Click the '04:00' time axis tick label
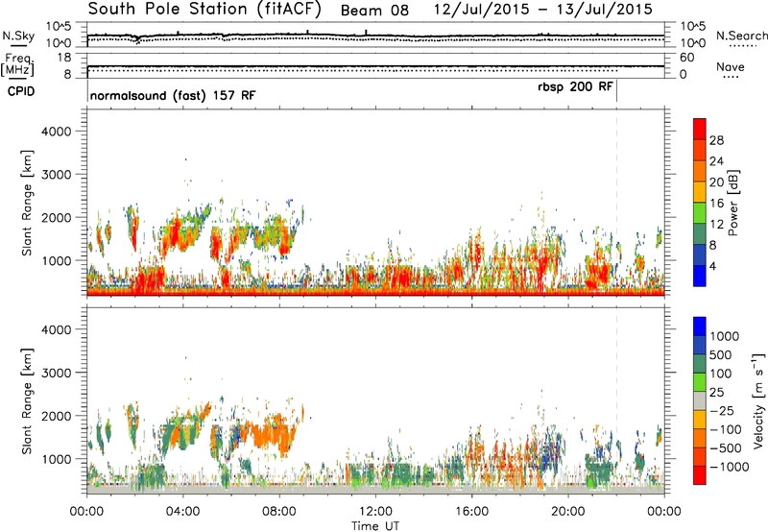 [182, 512]
